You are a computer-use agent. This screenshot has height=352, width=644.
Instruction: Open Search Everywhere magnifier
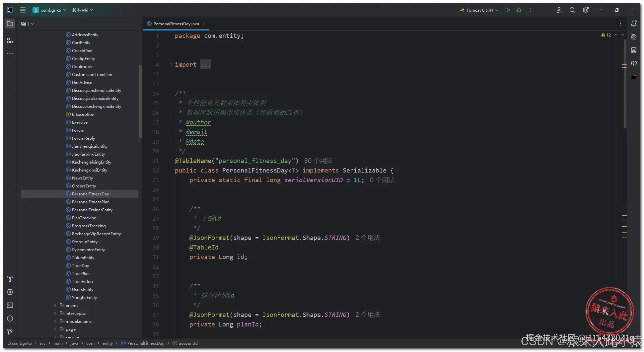click(x=572, y=10)
